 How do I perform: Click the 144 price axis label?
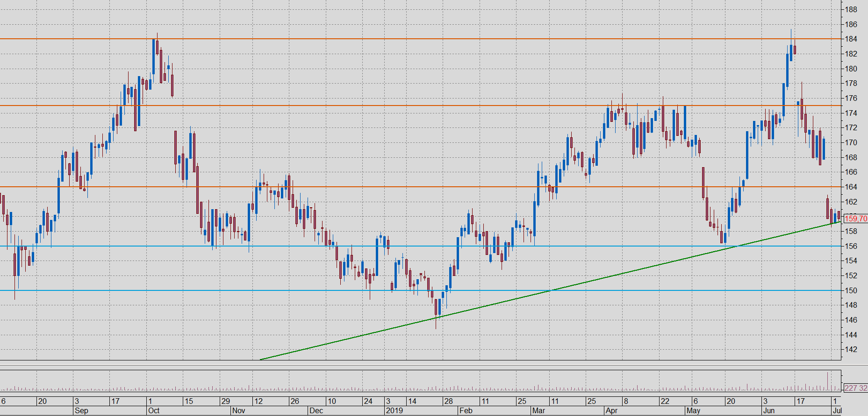pyautogui.click(x=851, y=335)
